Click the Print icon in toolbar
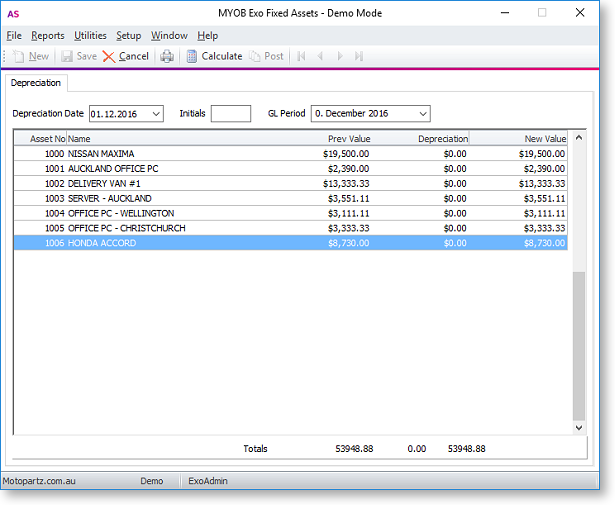The width and height of the screenshot is (615, 505). [167, 57]
